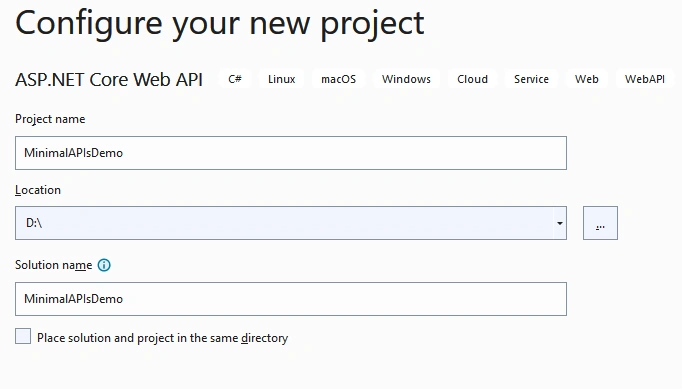Select the WebAPI tag
The height and width of the screenshot is (389, 682).
pyautogui.click(x=645, y=79)
